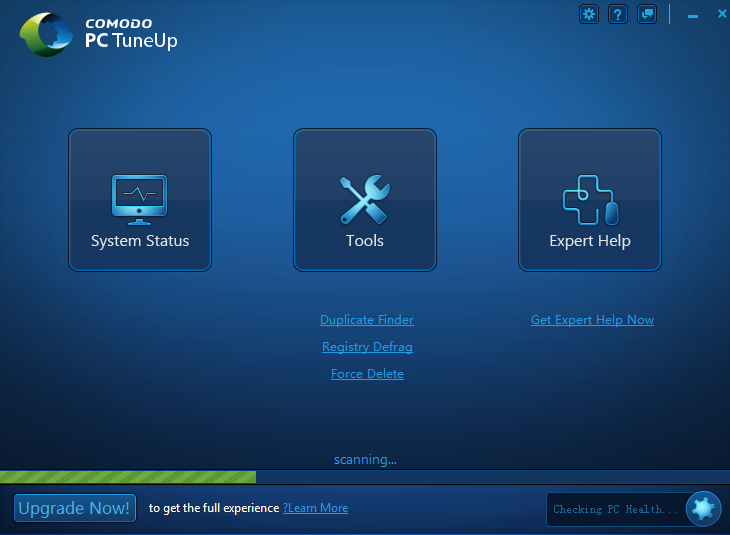This screenshot has height=535, width=730.
Task: Open the System Status tile
Action: (x=140, y=200)
